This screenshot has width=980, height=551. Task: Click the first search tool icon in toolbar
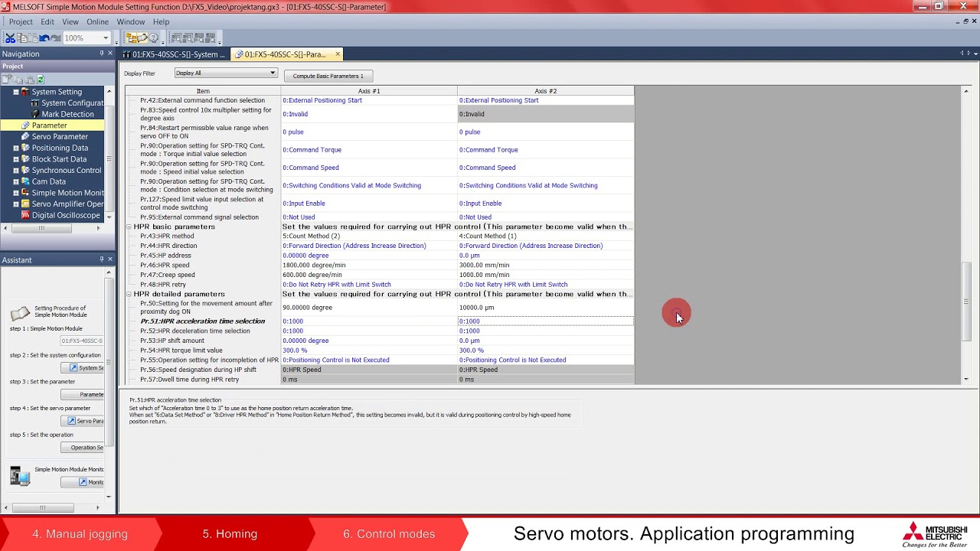pyautogui.click(x=176, y=37)
